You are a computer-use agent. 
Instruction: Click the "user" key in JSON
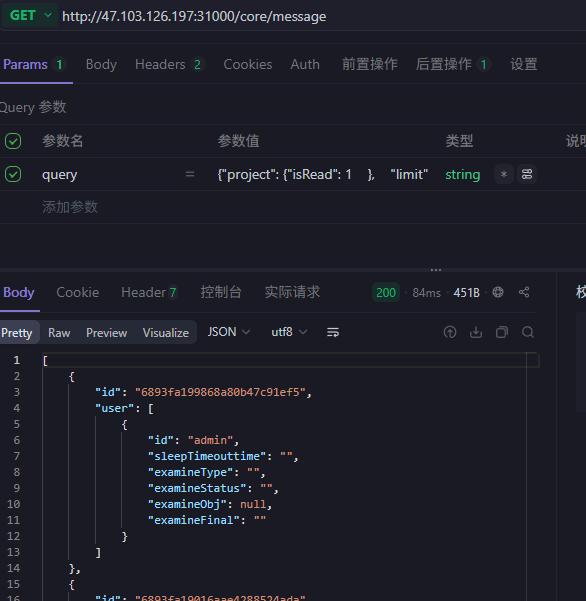pyautogui.click(x=114, y=408)
